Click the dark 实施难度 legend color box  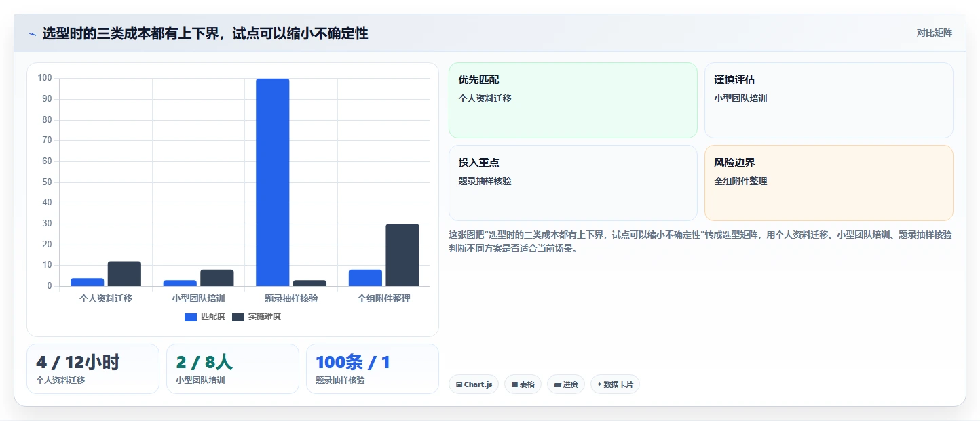[238, 317]
